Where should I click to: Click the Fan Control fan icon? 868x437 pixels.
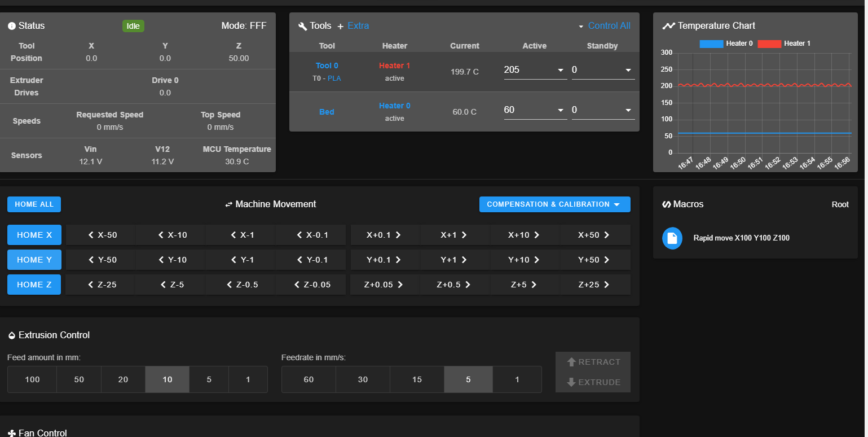12,433
